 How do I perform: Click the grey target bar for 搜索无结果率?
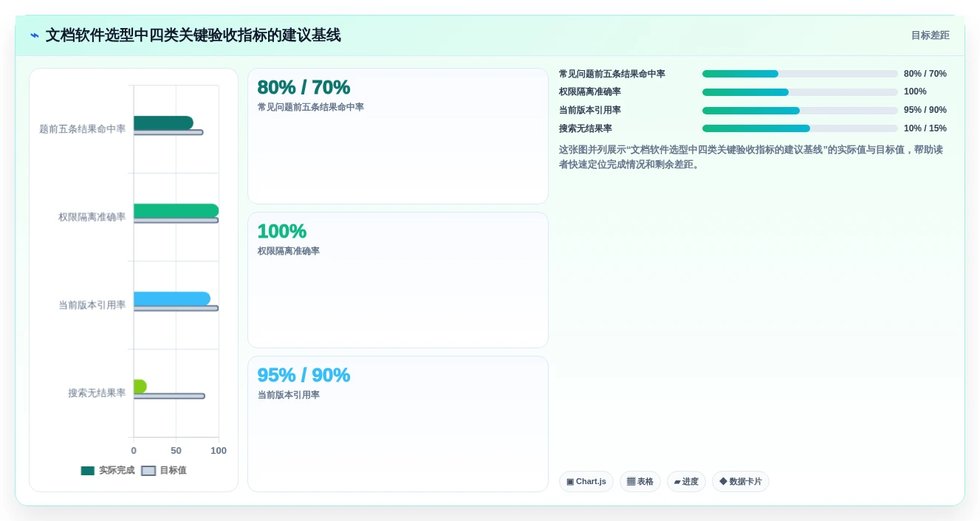point(169,396)
